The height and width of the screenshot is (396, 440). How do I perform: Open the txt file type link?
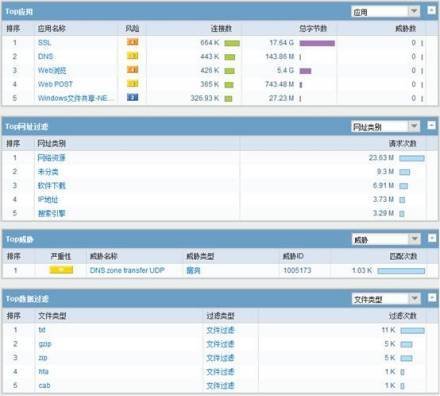click(x=42, y=330)
